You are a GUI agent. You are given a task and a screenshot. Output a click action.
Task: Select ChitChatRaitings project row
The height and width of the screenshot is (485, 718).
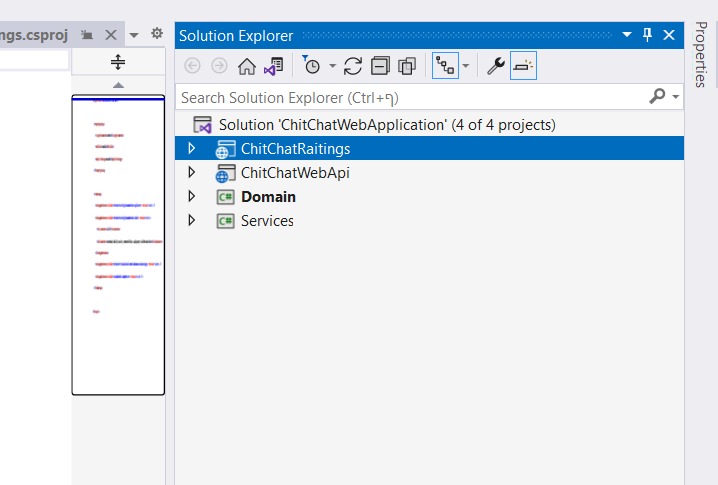click(429, 148)
